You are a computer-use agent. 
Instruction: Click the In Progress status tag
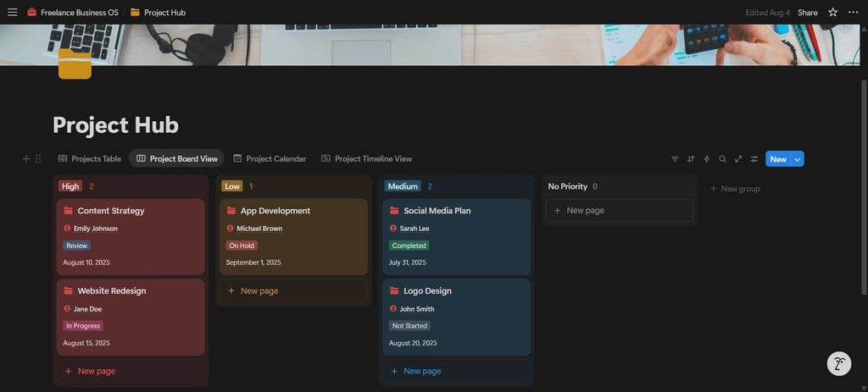pos(83,326)
